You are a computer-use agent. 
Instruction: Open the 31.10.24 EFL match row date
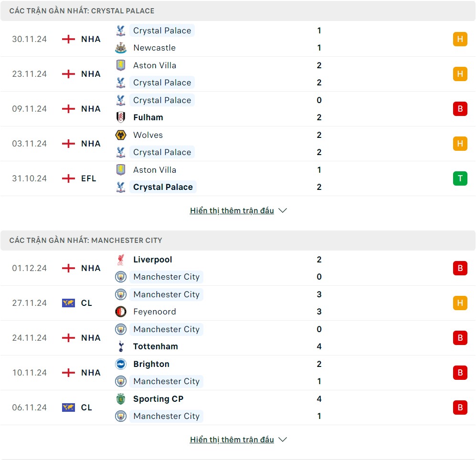(30, 178)
